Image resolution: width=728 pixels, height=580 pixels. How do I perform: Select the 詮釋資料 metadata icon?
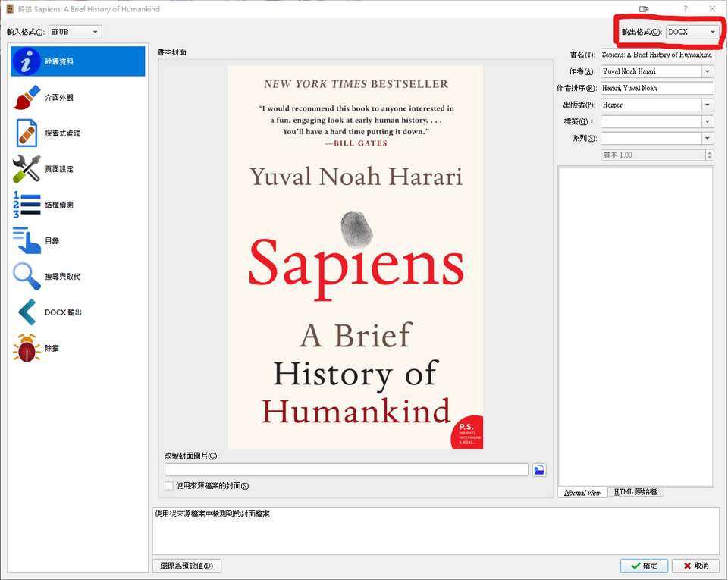coord(27,61)
